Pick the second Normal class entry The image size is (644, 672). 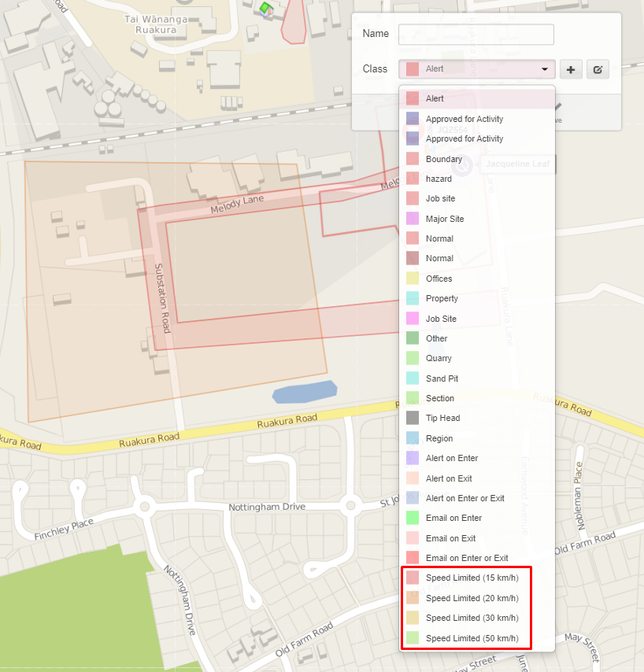pyautogui.click(x=477, y=258)
